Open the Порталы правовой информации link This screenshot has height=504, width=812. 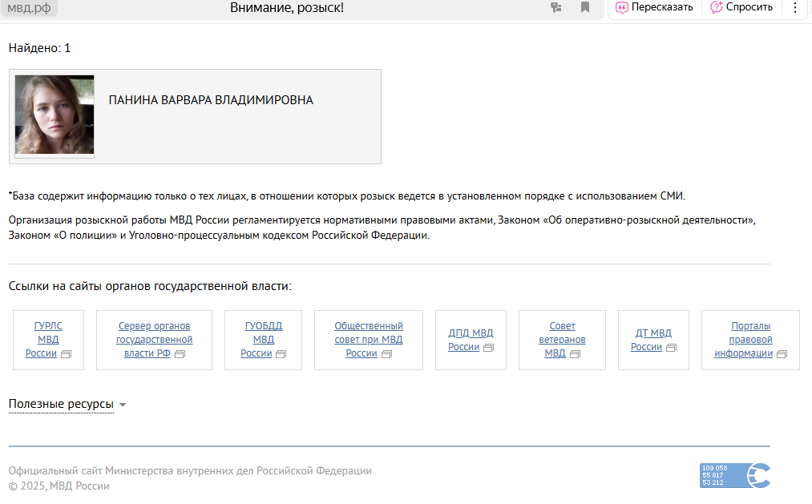[x=750, y=340]
